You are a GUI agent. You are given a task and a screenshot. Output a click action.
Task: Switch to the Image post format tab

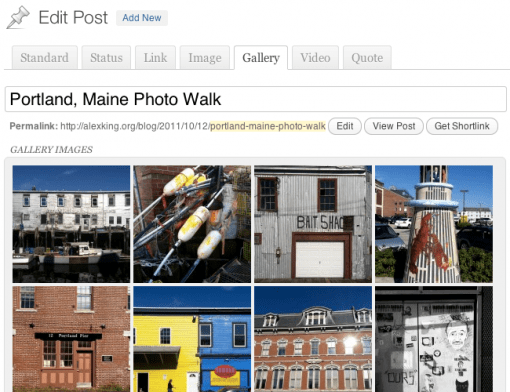pyautogui.click(x=205, y=58)
